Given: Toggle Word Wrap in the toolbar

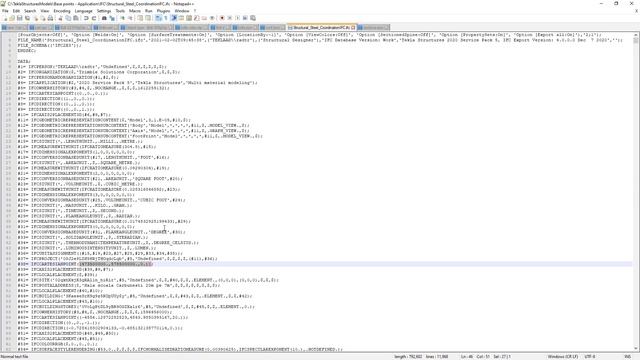Looking at the screenshot, I should (158, 18).
